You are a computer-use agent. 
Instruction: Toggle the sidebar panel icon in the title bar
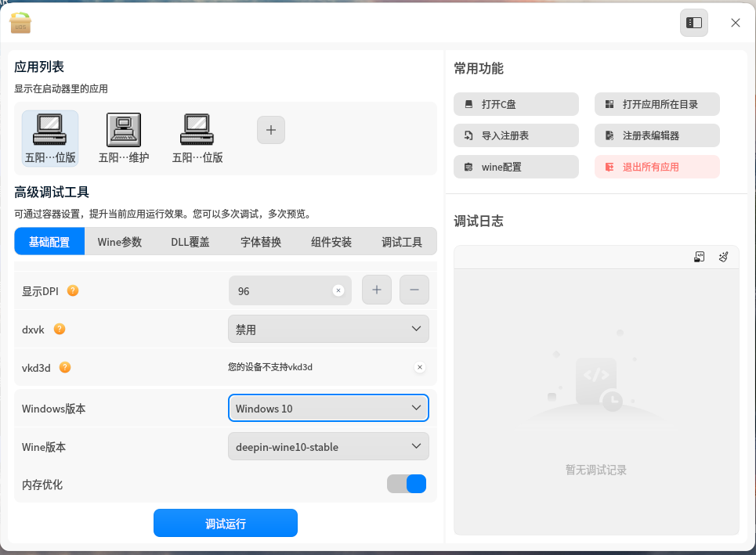pyautogui.click(x=694, y=23)
